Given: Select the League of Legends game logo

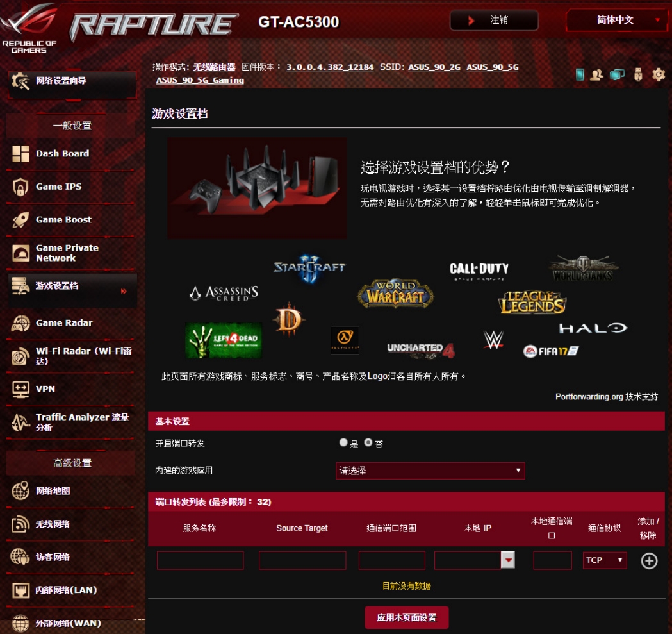Looking at the screenshot, I should point(532,303).
